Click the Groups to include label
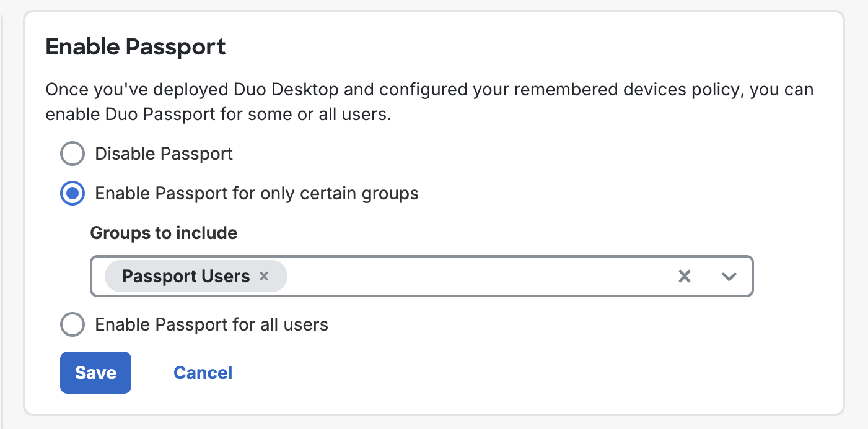Image resolution: width=868 pixels, height=429 pixels. coord(164,233)
